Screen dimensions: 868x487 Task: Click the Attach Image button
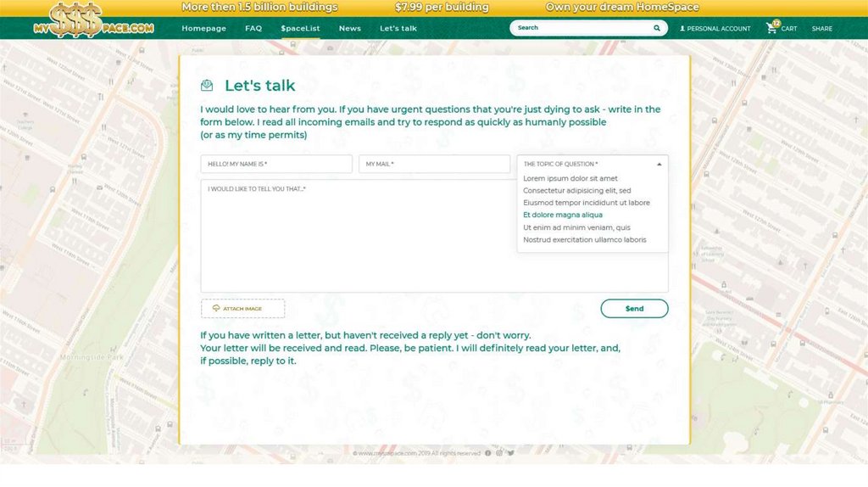pos(242,309)
